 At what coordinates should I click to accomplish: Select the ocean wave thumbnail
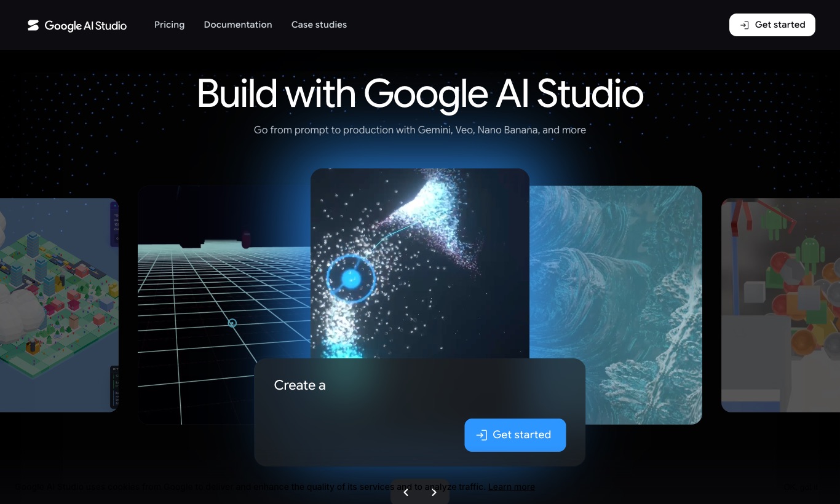(x=616, y=305)
